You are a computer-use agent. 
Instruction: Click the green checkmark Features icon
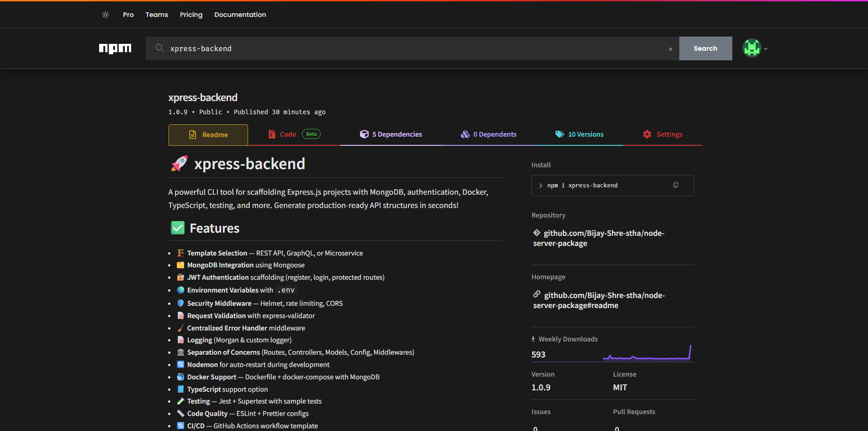click(x=178, y=228)
